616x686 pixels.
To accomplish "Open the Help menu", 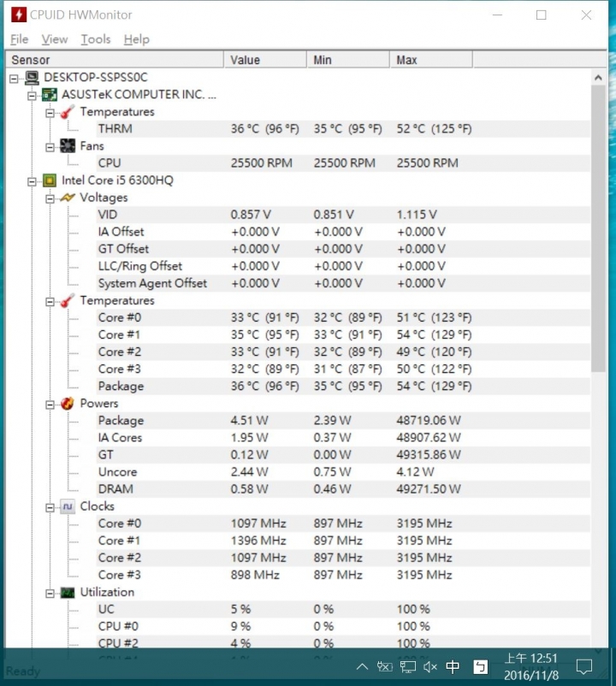I will coord(137,39).
